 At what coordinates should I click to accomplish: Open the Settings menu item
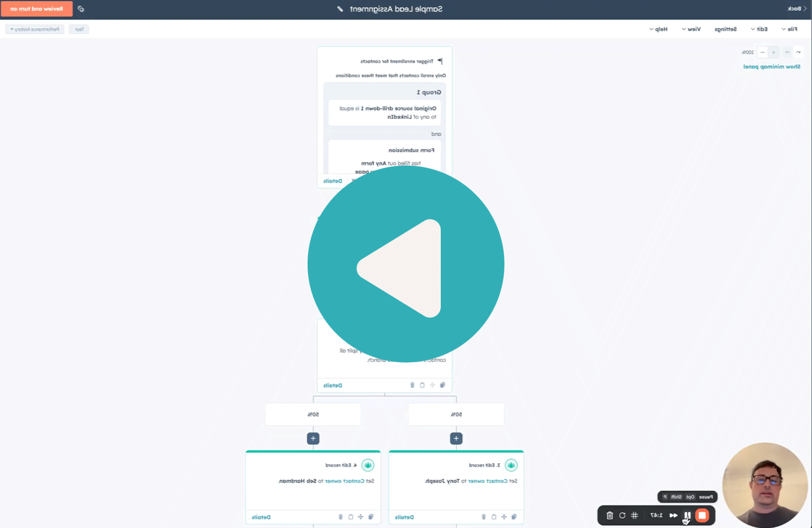(x=725, y=29)
